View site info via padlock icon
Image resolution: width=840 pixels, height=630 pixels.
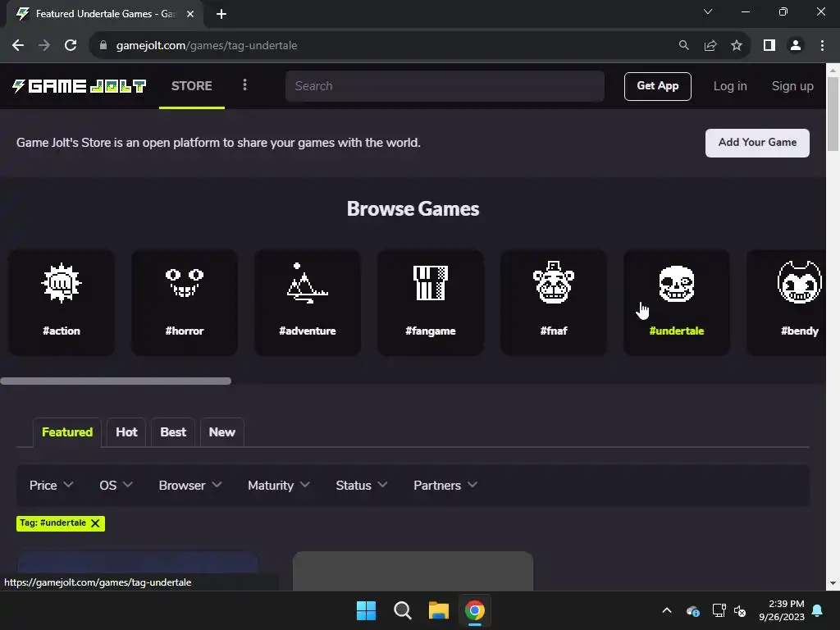tap(103, 46)
